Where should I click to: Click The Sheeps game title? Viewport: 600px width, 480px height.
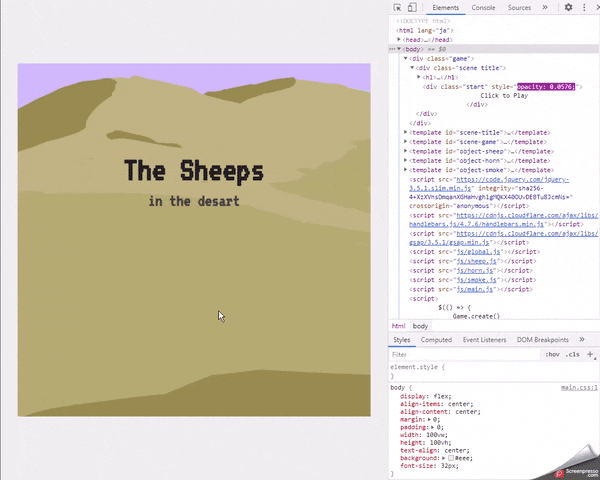[194, 171]
